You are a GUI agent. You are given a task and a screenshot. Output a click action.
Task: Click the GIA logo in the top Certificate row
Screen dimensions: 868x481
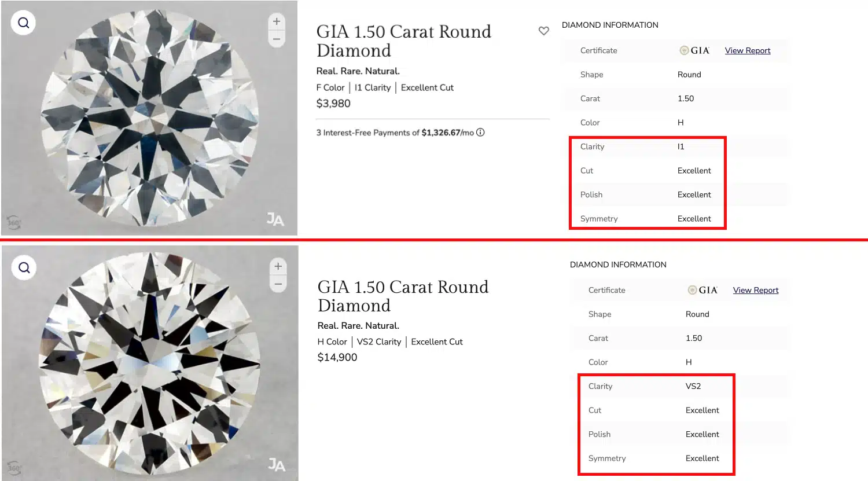(x=694, y=50)
